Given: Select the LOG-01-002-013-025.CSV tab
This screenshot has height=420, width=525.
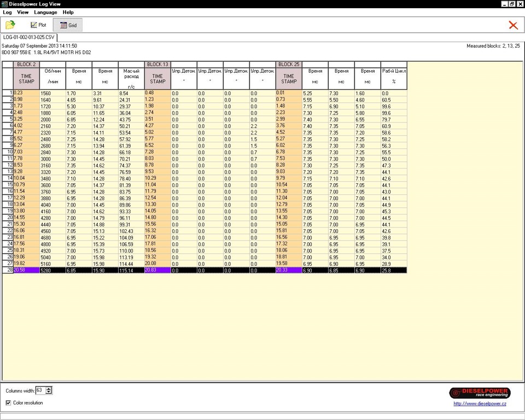Looking at the screenshot, I should tap(29, 37).
